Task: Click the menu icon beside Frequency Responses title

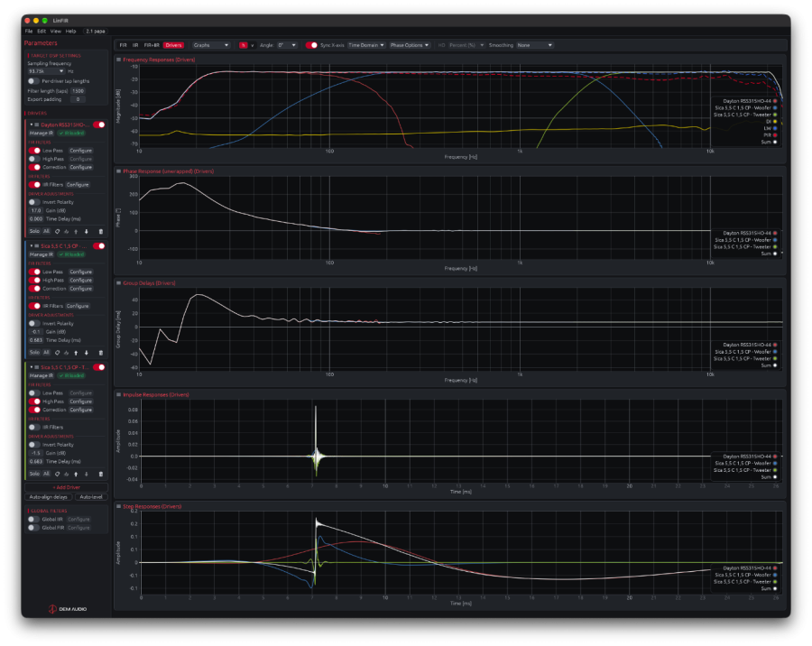Action: 118,60
